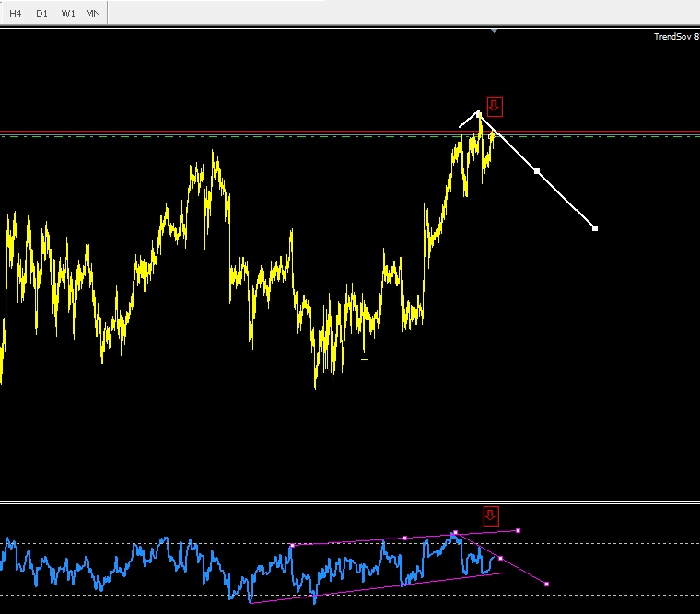
Task: Click the TrendSov indicator label
Action: [676, 37]
